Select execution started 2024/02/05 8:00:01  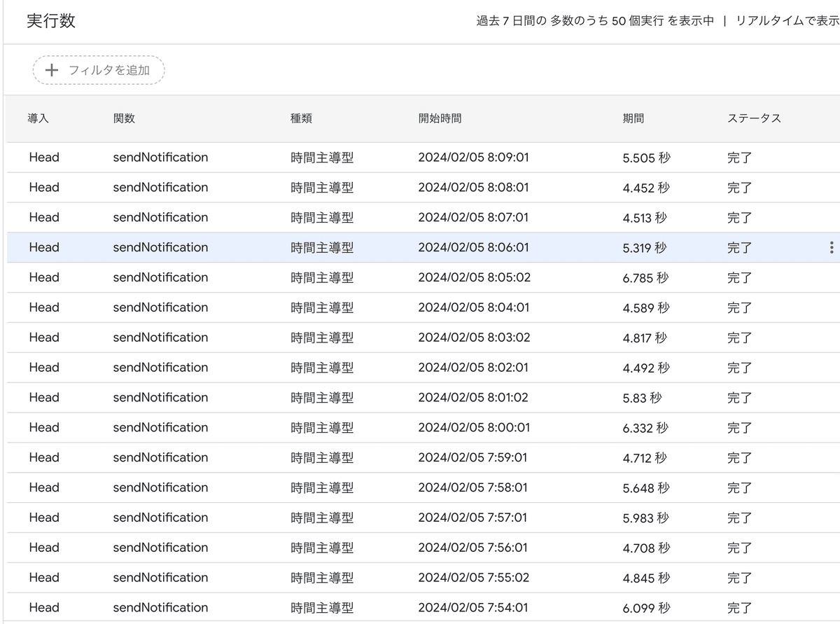tap(423, 428)
